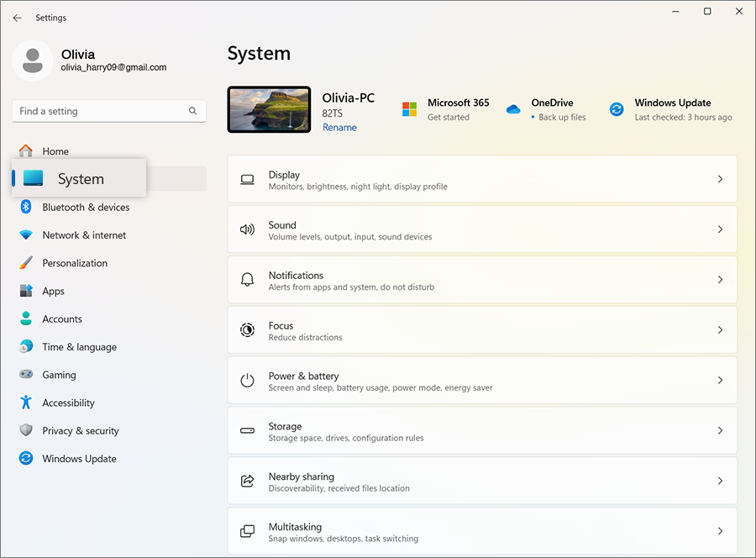756x558 pixels.
Task: Click the OneDrive cloud icon
Action: pos(513,109)
